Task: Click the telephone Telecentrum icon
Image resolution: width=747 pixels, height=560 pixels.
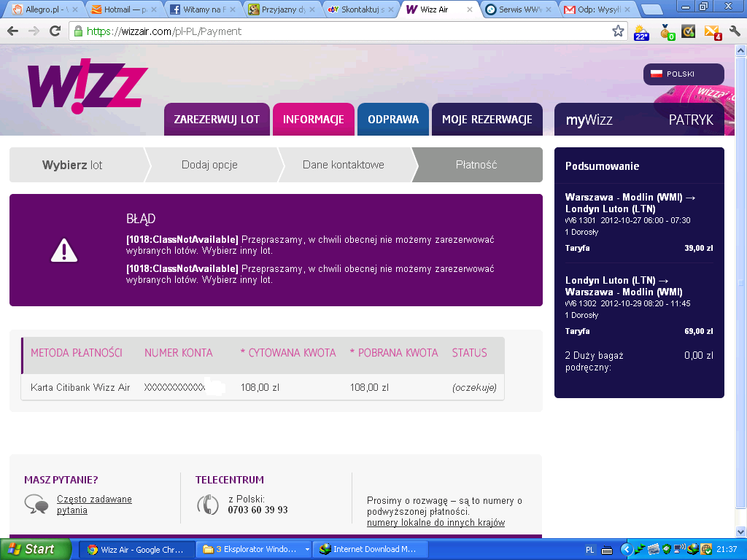Action: point(208,505)
